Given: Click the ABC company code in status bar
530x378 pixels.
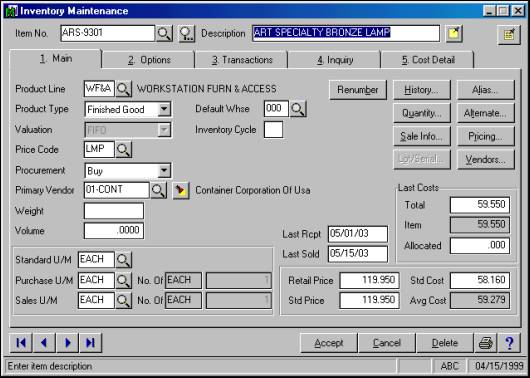Looking at the screenshot, I should pos(450,366).
